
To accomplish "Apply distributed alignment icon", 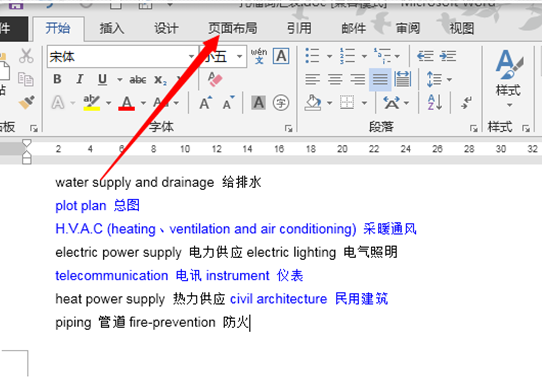I will 403,79.
